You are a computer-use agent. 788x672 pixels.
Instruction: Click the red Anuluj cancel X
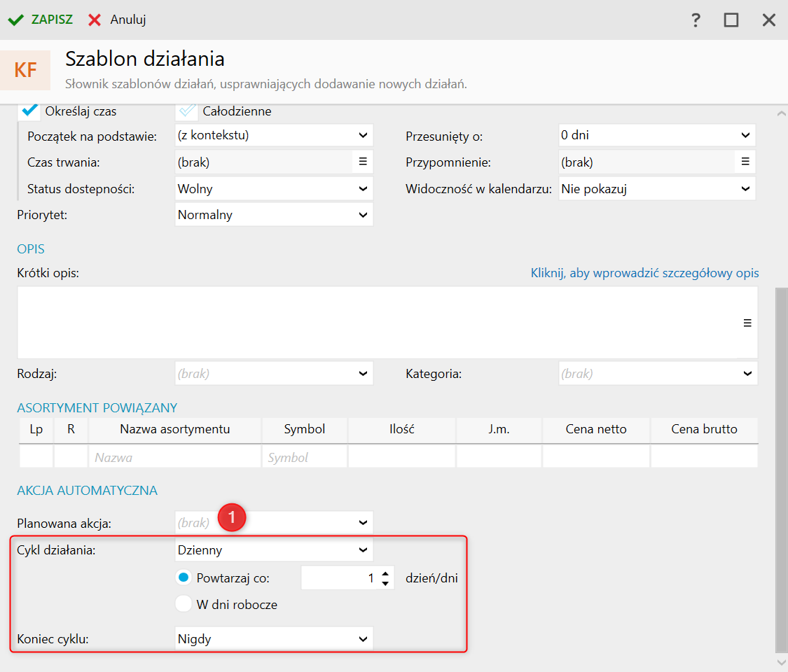[x=95, y=20]
